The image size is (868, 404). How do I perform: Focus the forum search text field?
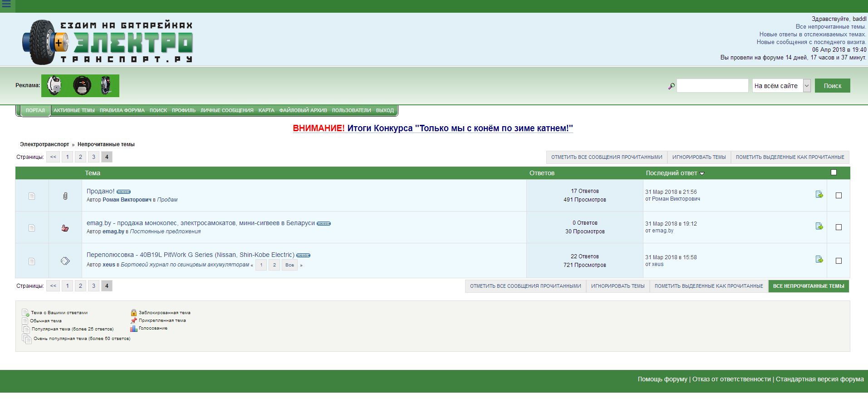(712, 86)
